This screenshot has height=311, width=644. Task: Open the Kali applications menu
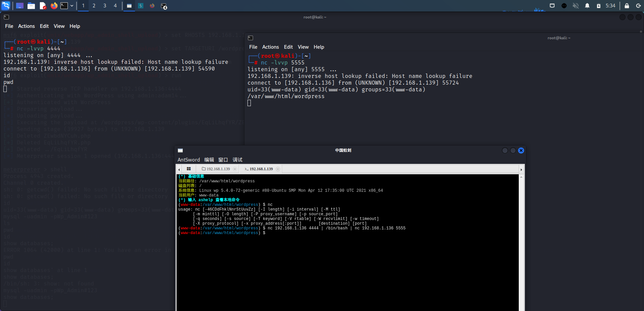pyautogui.click(x=6, y=6)
